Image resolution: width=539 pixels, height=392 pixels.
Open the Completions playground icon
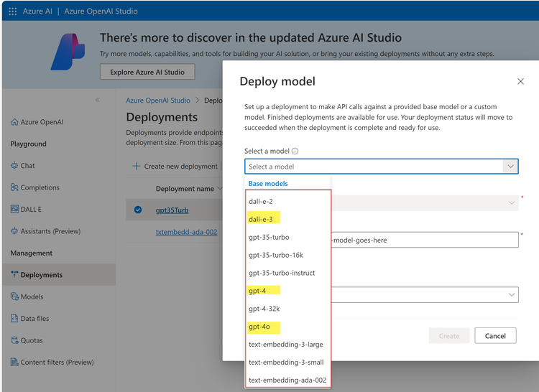tap(14, 187)
